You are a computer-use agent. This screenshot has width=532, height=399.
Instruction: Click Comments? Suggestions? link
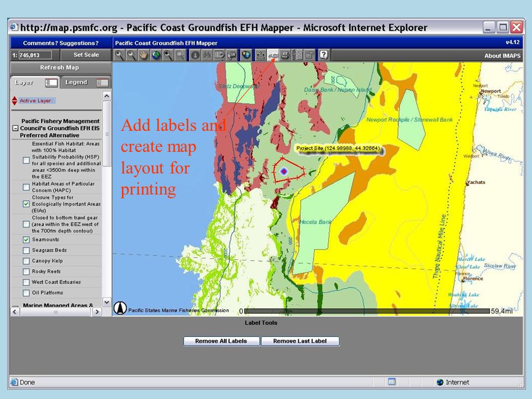click(61, 43)
